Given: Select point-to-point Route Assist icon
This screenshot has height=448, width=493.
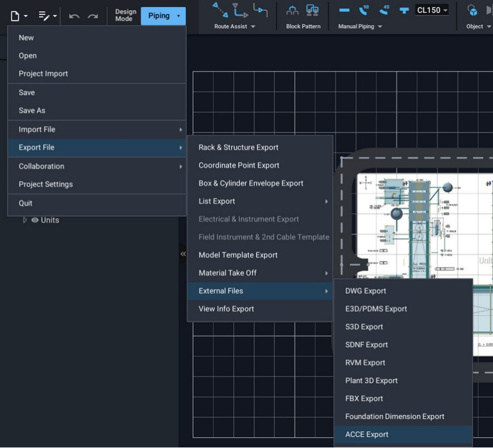Looking at the screenshot, I should click(x=220, y=10).
